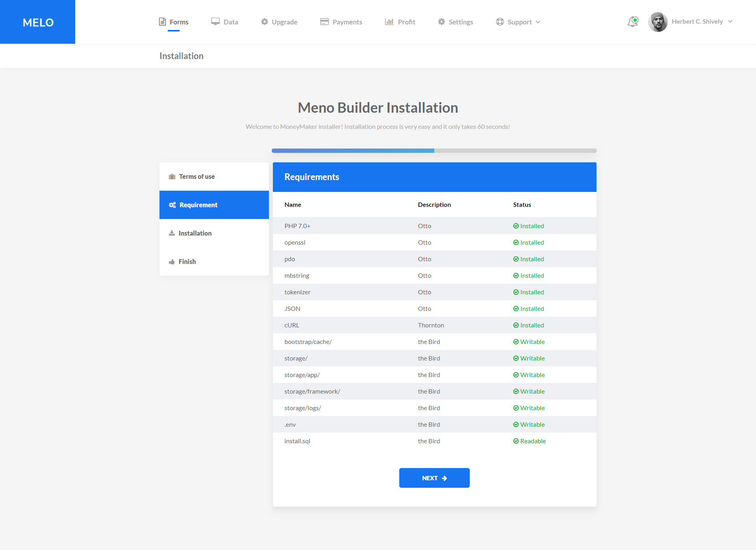Click the check icon in cURL row
The width and height of the screenshot is (756, 550).
pos(516,325)
